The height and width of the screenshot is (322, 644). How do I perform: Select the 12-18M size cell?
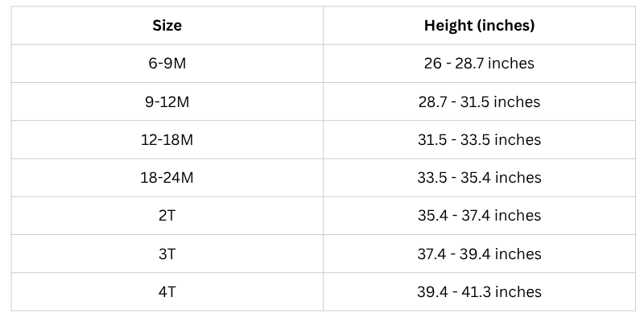click(167, 139)
